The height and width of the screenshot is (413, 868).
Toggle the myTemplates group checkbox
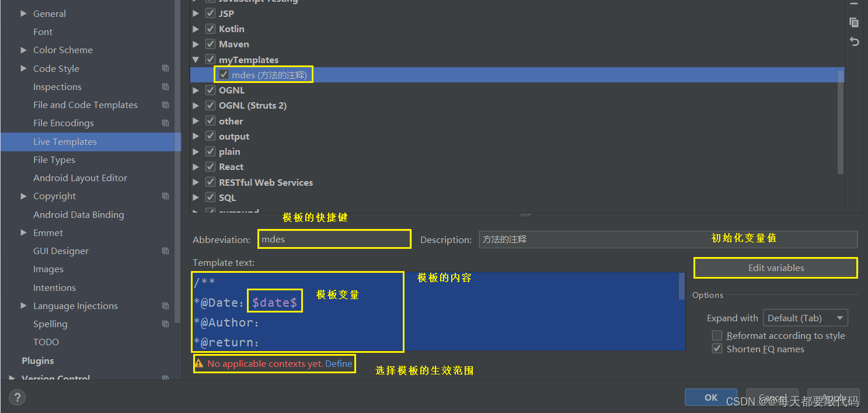[211, 60]
